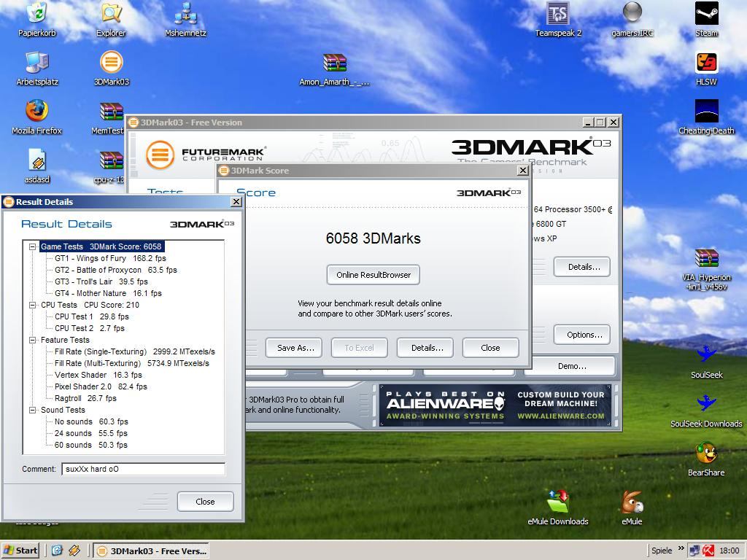Select GT1 - Wings of Fury row
747x560 pixels.
click(x=110, y=259)
